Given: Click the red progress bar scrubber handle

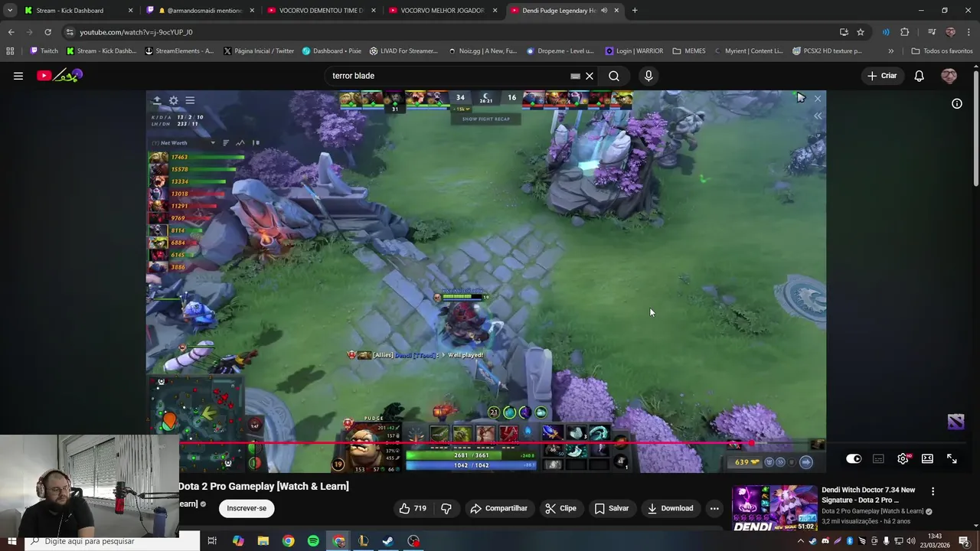Looking at the screenshot, I should coord(752,443).
